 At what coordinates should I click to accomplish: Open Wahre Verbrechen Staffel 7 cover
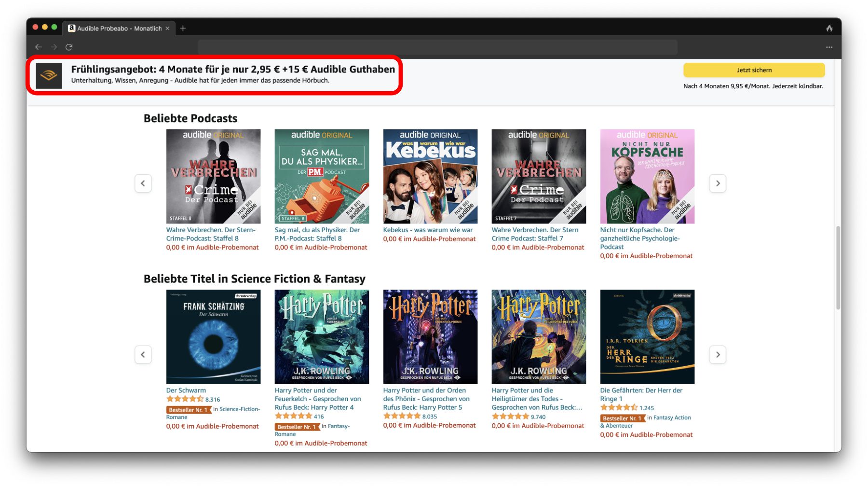539,176
